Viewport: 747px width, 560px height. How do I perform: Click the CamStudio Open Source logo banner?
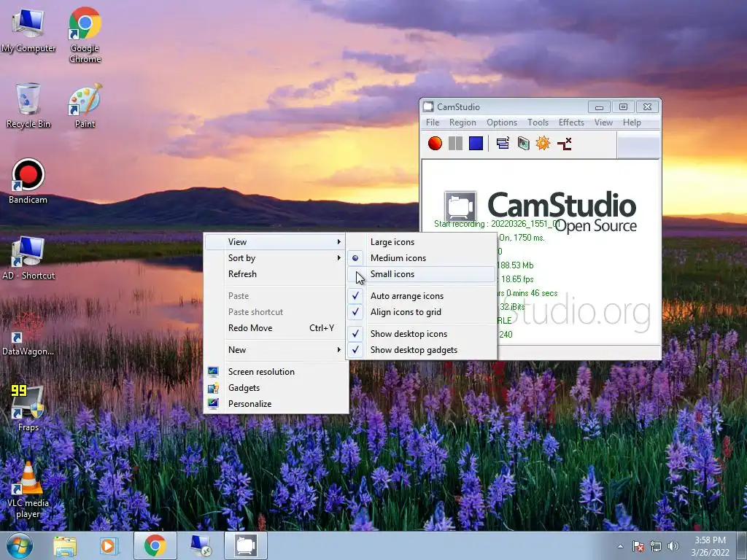(x=541, y=211)
